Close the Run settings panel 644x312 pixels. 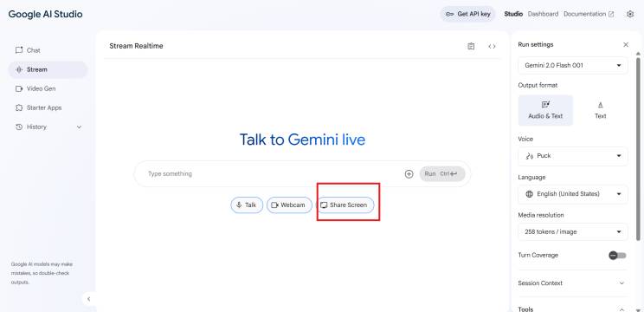626,44
